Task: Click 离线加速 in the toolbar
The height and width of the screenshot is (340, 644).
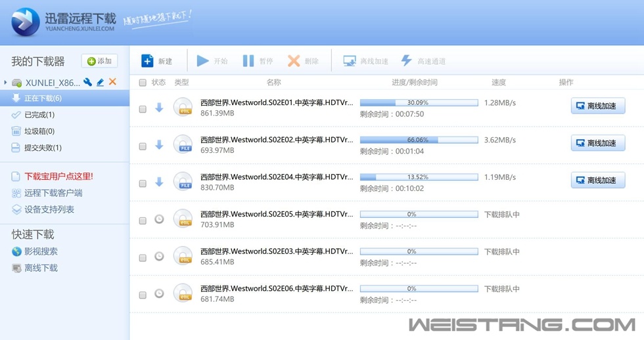Action: click(365, 61)
